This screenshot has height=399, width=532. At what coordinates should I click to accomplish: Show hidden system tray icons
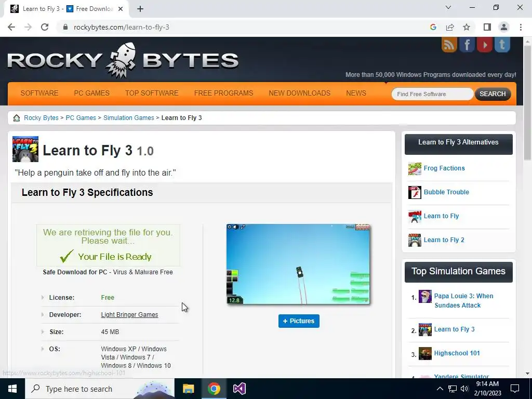440,389
